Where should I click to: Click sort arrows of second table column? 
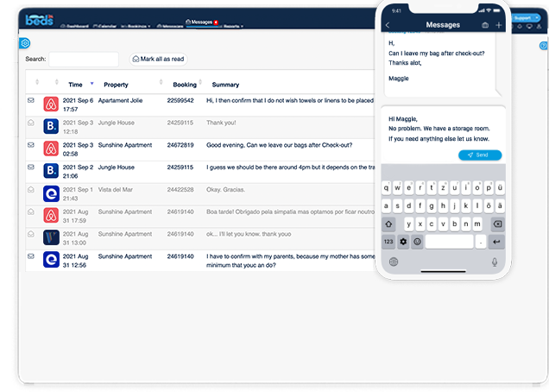point(57,82)
